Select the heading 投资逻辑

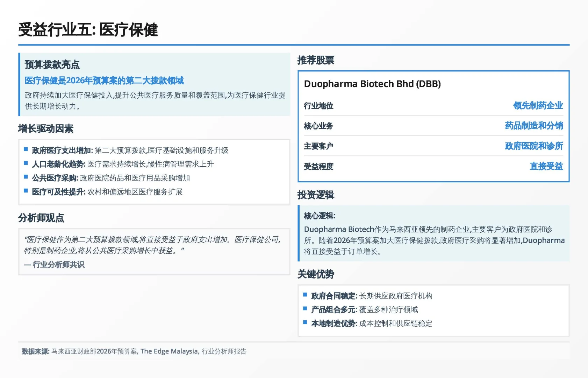click(316, 195)
